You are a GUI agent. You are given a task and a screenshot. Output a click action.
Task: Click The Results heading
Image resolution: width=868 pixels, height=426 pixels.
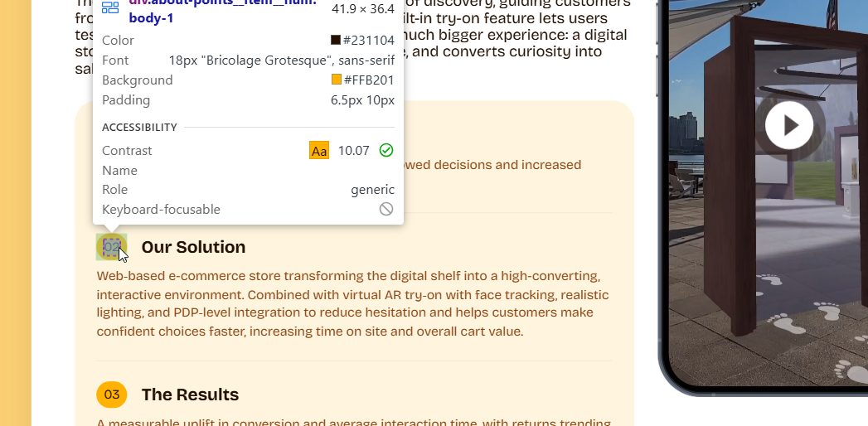point(190,395)
